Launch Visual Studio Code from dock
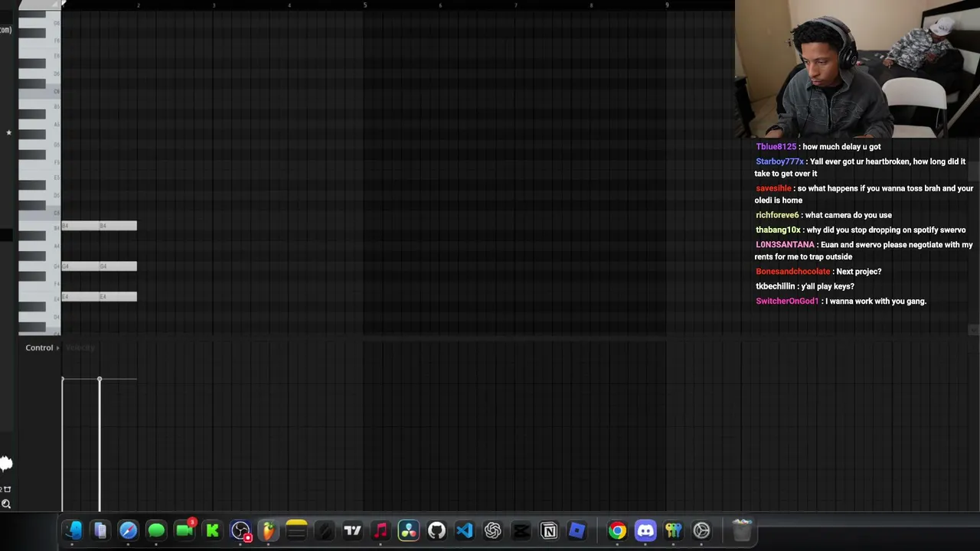 tap(465, 530)
